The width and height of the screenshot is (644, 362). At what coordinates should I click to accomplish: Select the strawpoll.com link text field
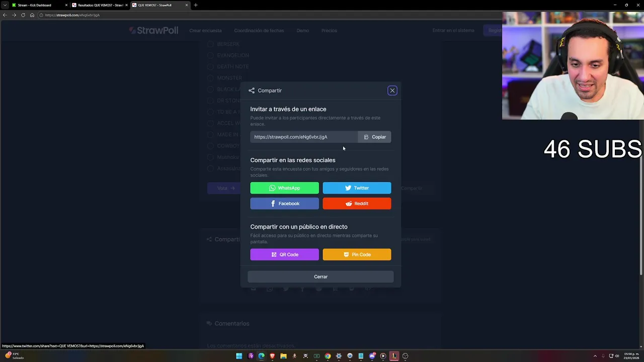(x=304, y=137)
